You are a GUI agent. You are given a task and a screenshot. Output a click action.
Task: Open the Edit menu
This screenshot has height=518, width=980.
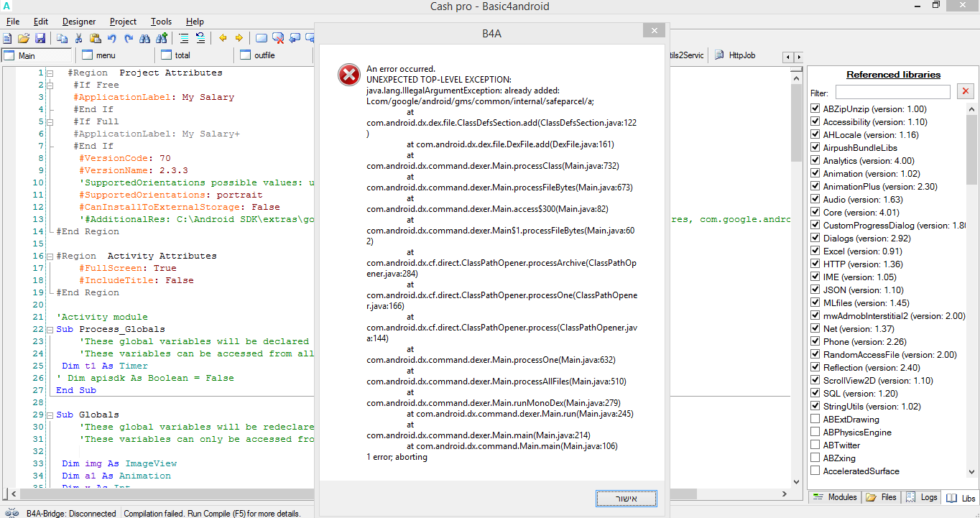click(41, 22)
